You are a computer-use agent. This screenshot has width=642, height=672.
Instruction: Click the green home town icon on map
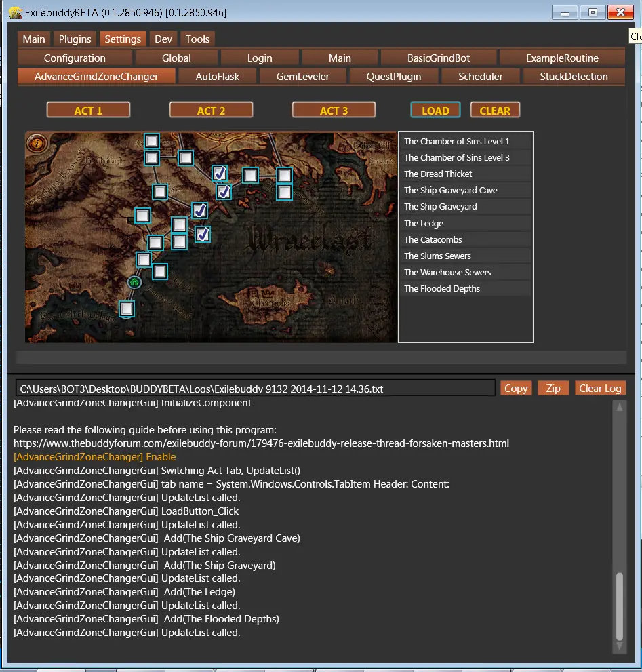point(134,282)
